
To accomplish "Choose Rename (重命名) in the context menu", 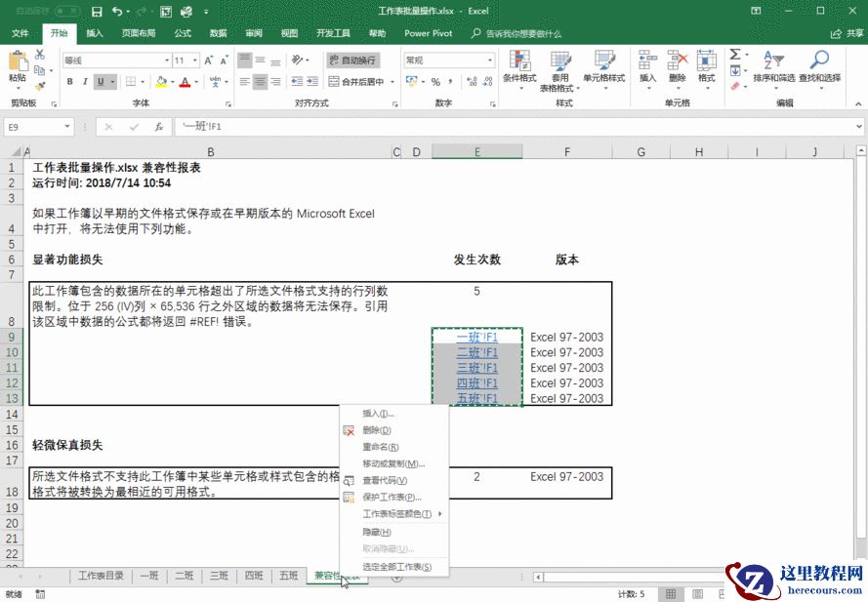I will [x=394, y=447].
